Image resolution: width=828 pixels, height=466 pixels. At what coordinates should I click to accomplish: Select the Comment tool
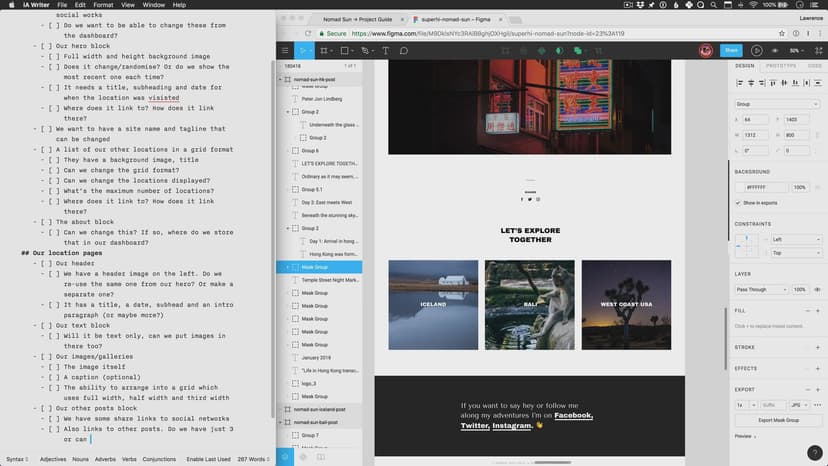404,50
